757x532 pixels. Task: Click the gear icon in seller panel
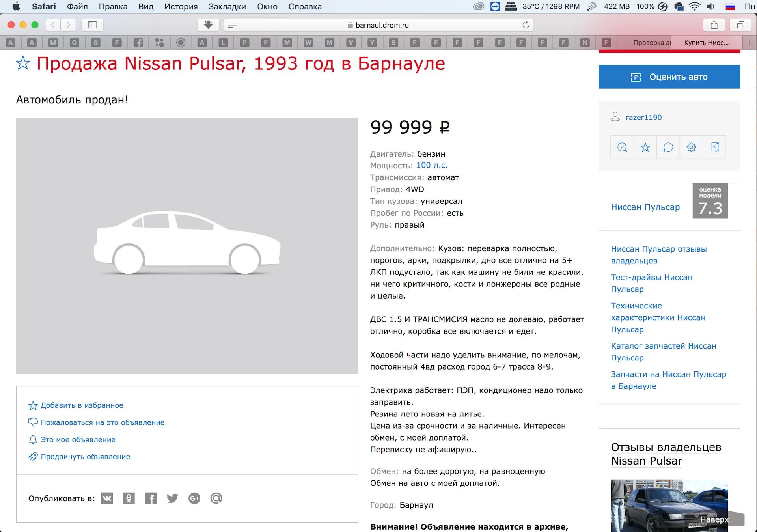[691, 147]
